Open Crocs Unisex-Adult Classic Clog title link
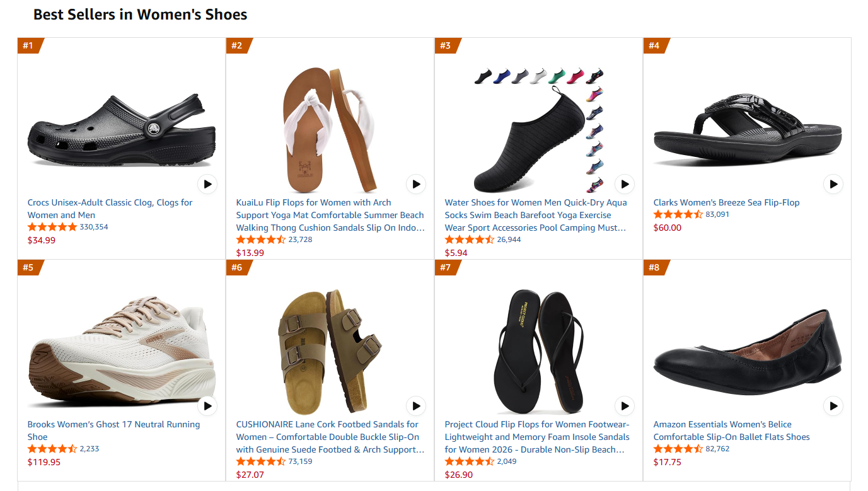Screen dimensions: 868x491 point(110,209)
